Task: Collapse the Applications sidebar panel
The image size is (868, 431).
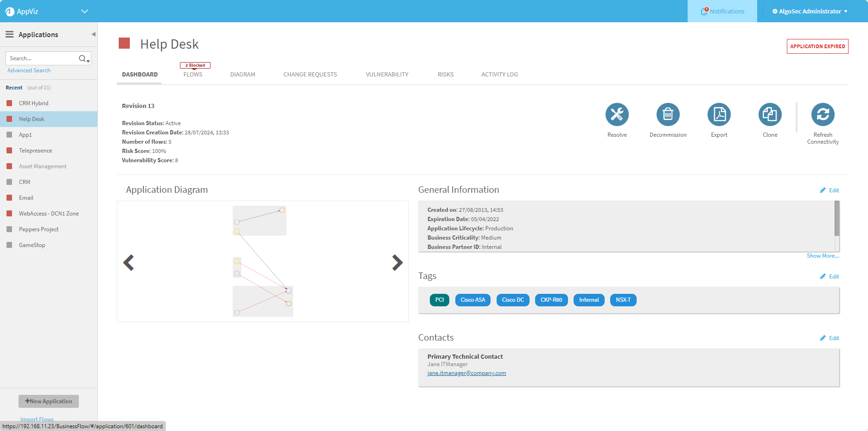Action: (x=93, y=34)
